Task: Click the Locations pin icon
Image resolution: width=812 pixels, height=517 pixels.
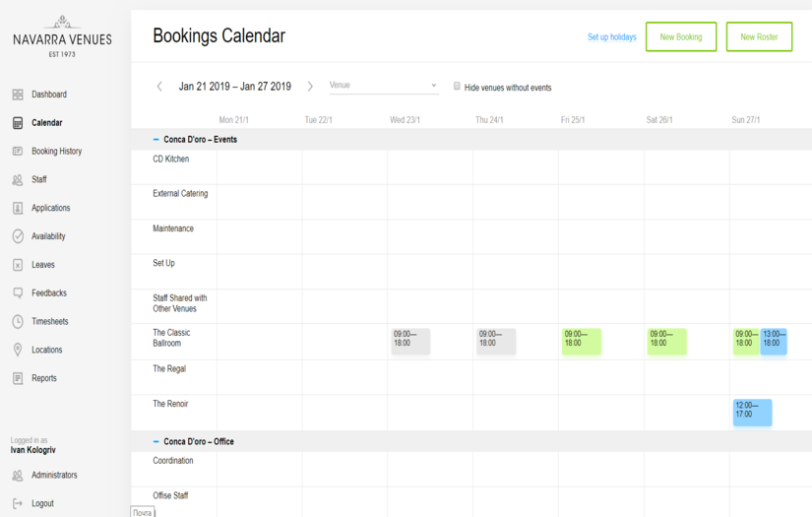Action: click(x=18, y=350)
